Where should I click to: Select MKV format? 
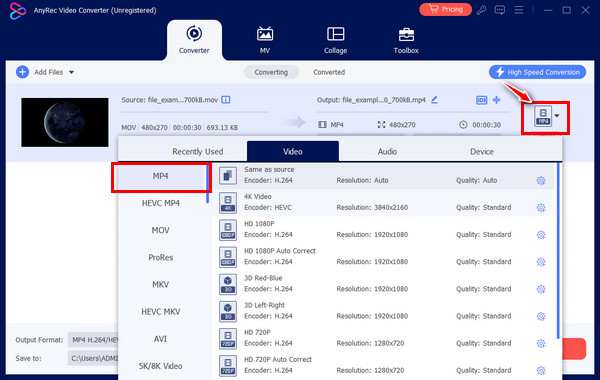click(x=160, y=285)
